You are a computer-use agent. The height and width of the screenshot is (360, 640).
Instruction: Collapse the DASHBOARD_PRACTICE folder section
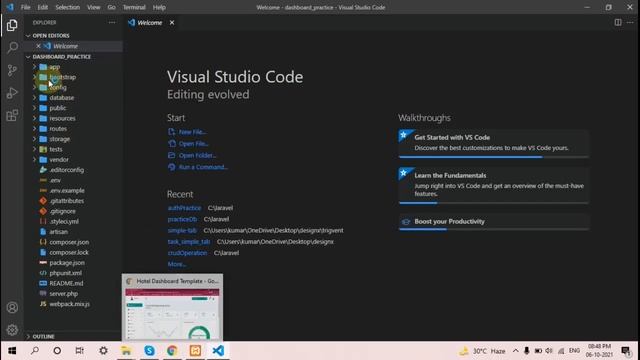click(61, 57)
